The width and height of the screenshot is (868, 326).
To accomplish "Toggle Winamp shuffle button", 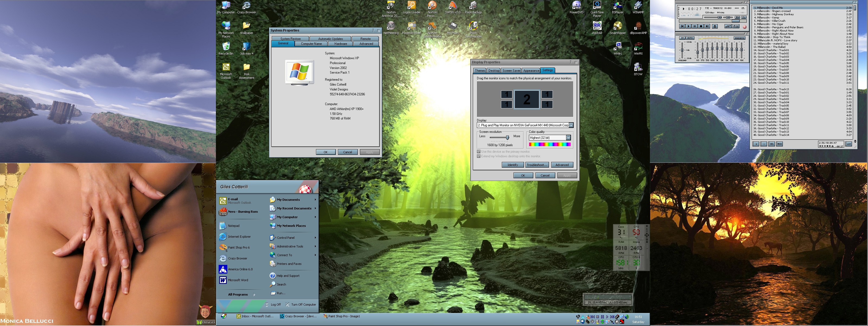I will pyautogui.click(x=728, y=26).
